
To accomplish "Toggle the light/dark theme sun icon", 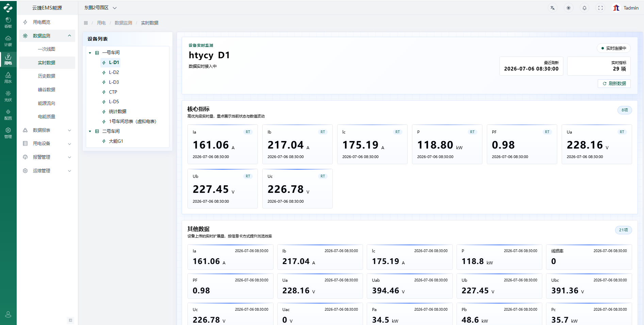I will (568, 8).
